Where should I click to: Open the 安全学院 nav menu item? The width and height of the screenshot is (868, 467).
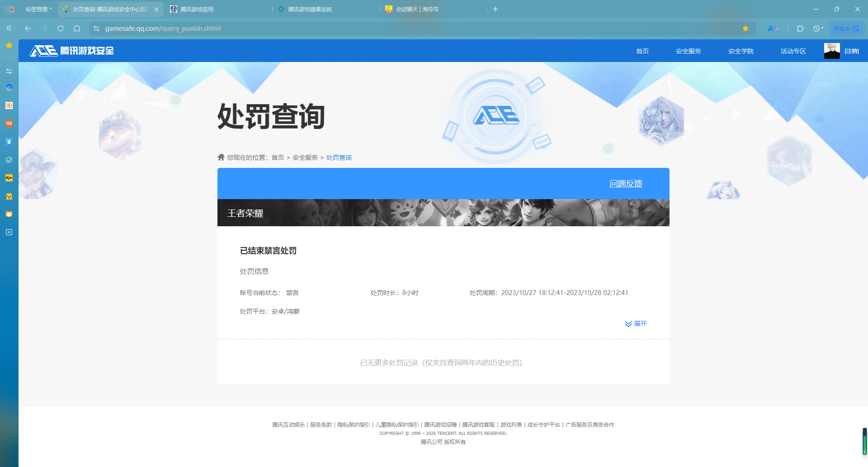(741, 51)
